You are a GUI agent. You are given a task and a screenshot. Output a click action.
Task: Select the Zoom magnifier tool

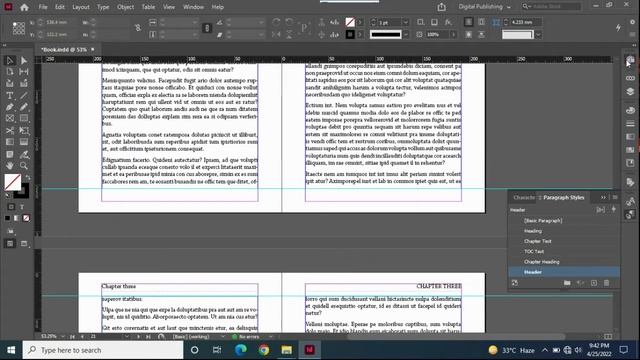pyautogui.click(x=24, y=166)
